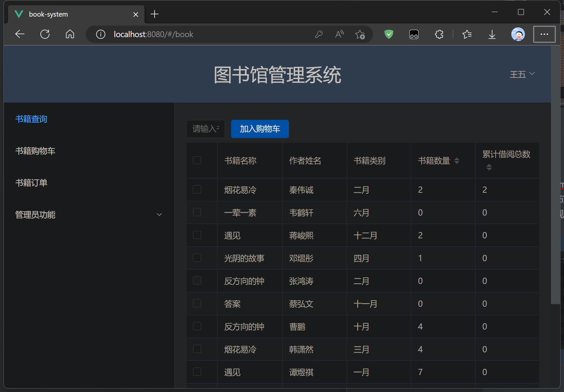Sort the table by 累计借阅总数 arrows
Viewport: 564px width, 392px height.
tap(489, 167)
